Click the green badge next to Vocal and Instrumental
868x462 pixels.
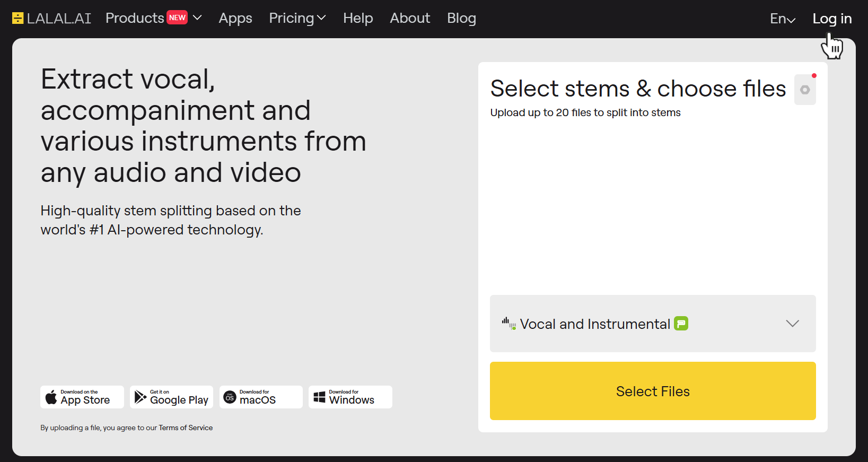681,324
